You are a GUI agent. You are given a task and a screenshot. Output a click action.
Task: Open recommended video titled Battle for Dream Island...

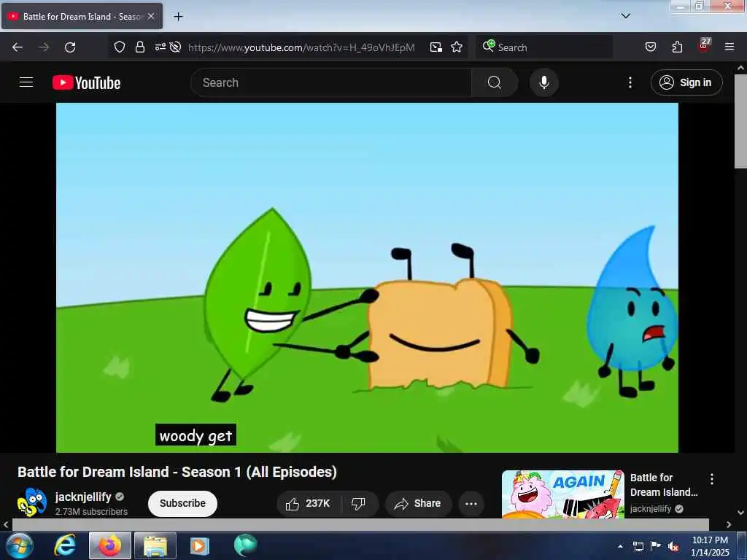[664, 485]
